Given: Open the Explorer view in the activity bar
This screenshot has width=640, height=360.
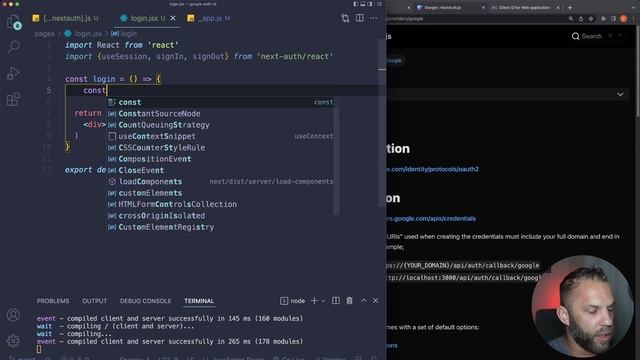Looking at the screenshot, I should 13,22.
